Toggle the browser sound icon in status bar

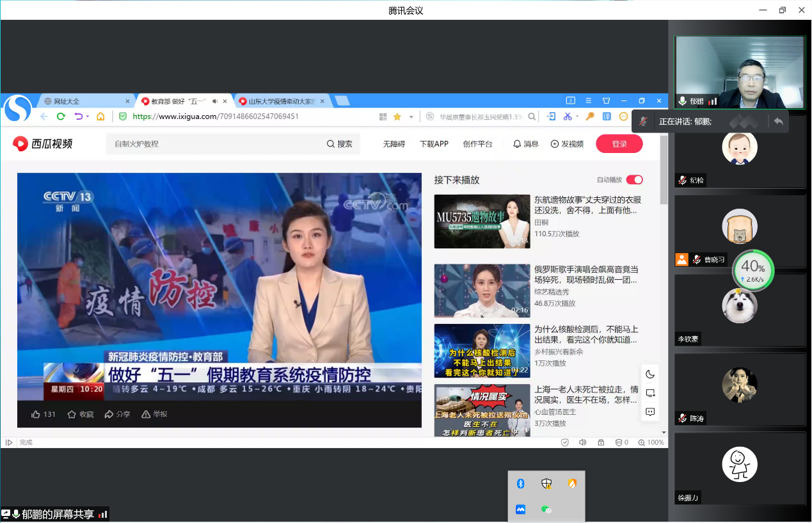click(x=582, y=442)
